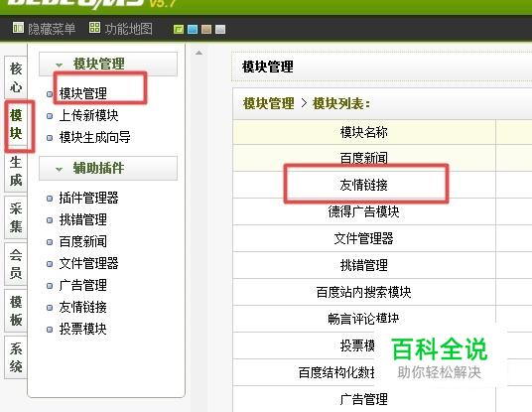Click the 隐藏菜单 icon

point(18,28)
